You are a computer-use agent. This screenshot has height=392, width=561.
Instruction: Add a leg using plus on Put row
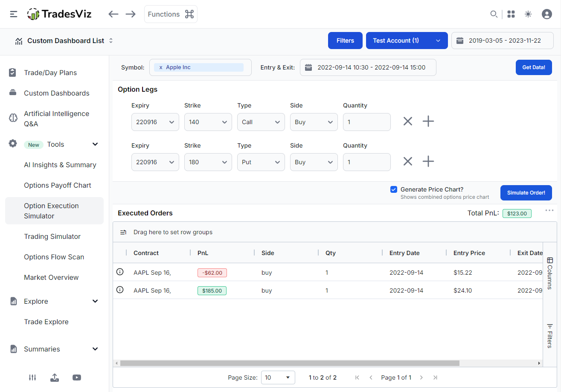pos(428,161)
